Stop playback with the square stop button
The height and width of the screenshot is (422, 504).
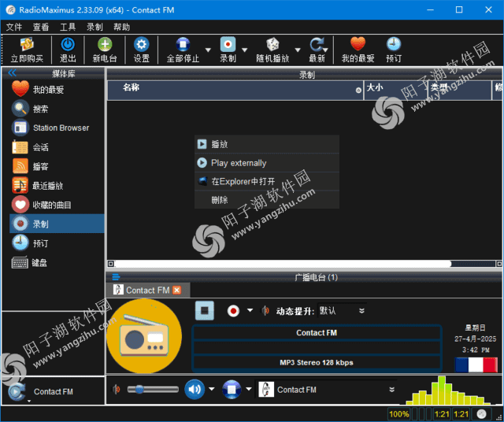tap(205, 310)
